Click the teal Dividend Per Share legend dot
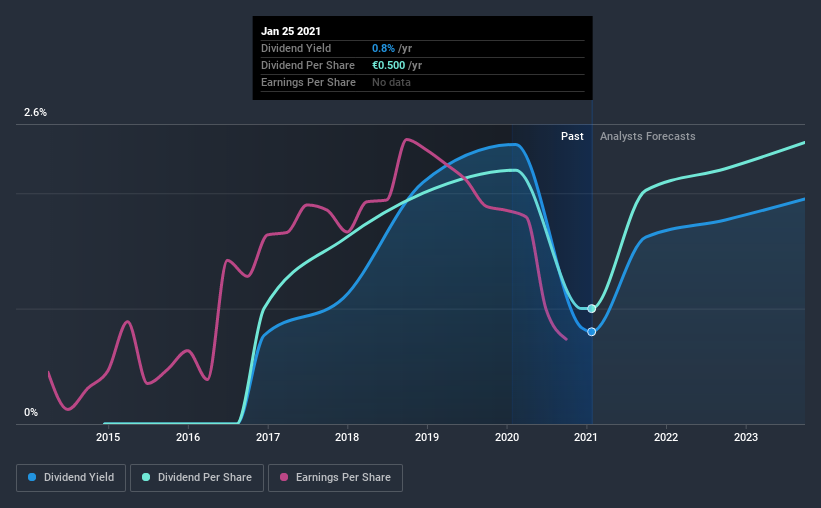This screenshot has width=821, height=508. [146, 477]
